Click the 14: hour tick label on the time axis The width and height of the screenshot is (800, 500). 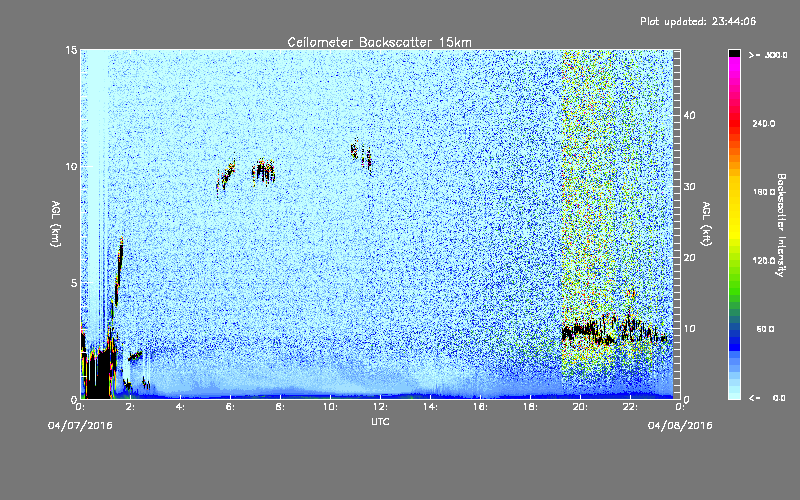tap(430, 407)
